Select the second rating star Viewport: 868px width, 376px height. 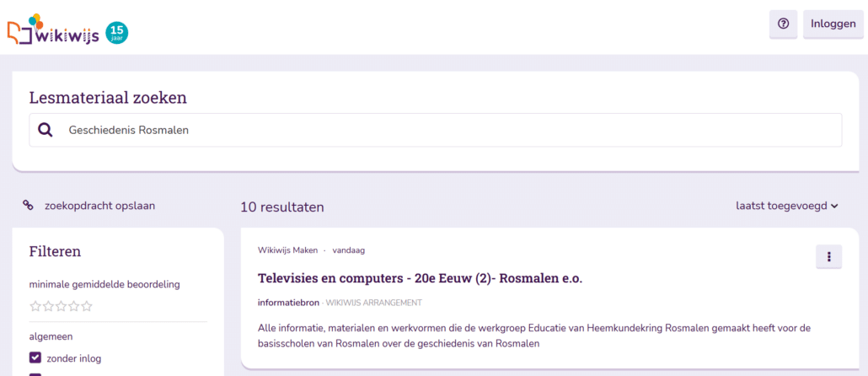pos(48,306)
